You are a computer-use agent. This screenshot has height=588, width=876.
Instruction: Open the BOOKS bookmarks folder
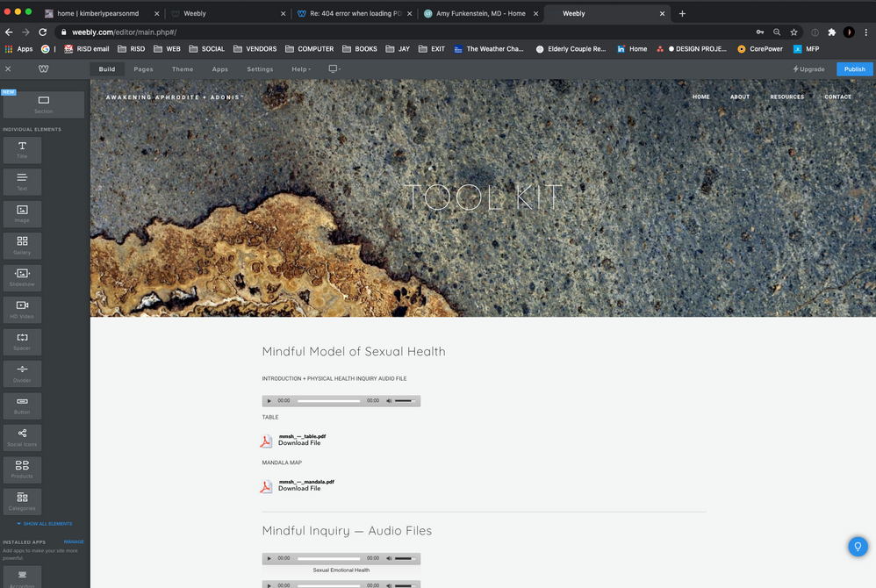click(x=359, y=49)
